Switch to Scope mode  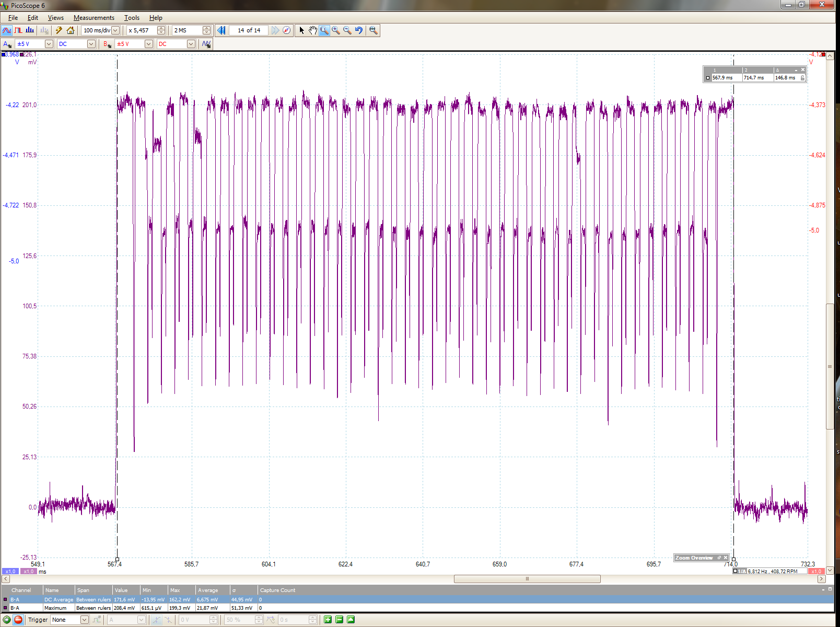point(7,30)
